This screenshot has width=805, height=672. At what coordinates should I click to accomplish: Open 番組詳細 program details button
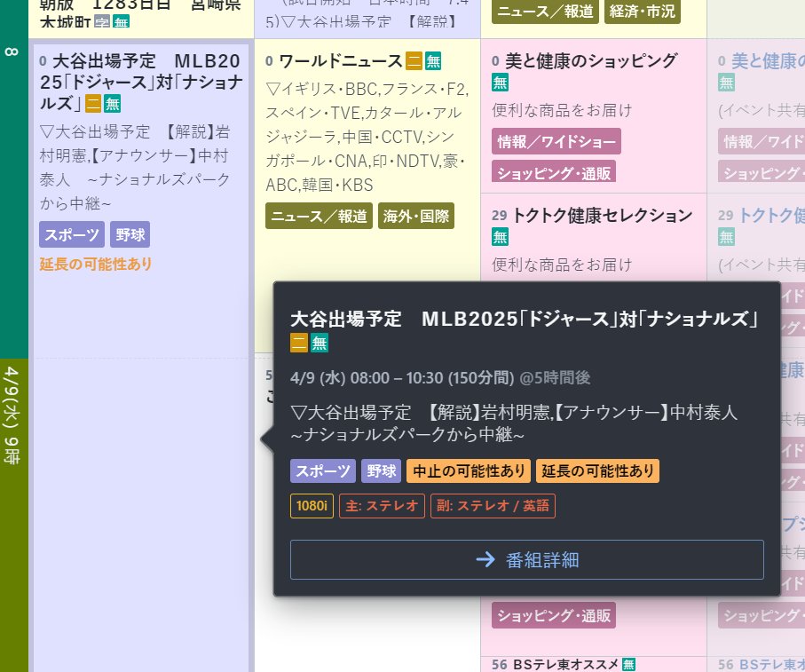point(526,559)
